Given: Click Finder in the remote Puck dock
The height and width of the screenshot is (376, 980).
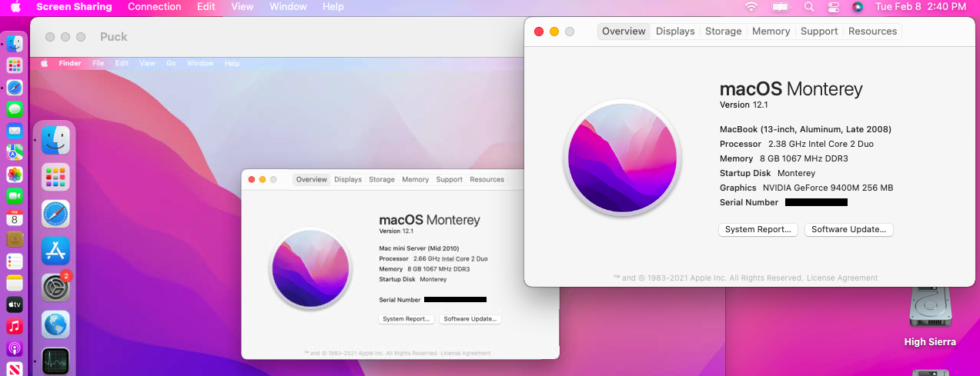Looking at the screenshot, I should 55,140.
